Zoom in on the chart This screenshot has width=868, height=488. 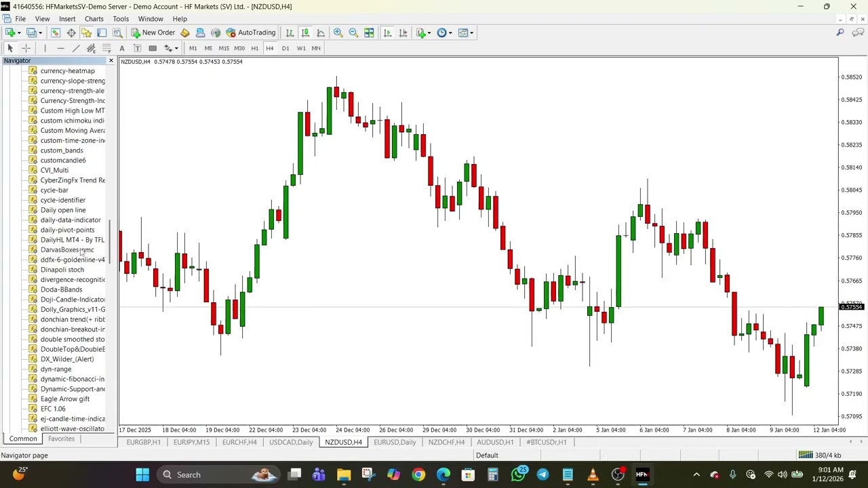pyautogui.click(x=338, y=33)
